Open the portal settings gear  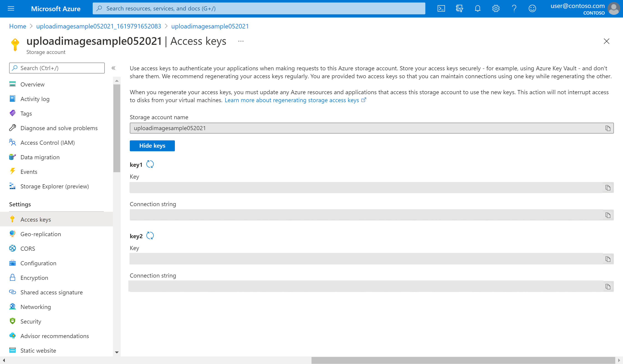coord(496,9)
